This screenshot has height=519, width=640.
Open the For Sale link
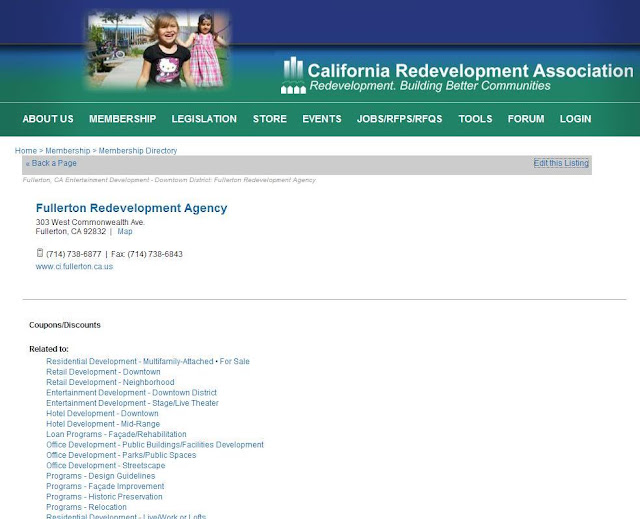[235, 362]
